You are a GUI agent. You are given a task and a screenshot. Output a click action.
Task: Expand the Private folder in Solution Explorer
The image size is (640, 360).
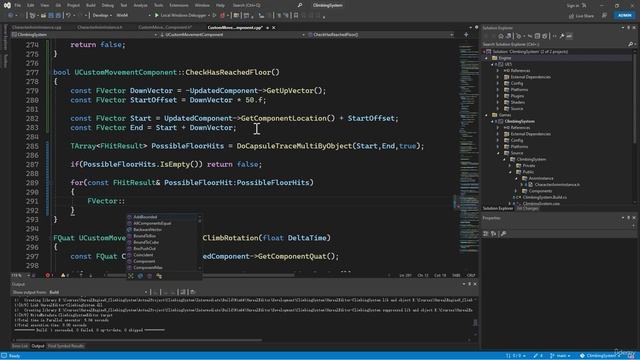[x=510, y=166]
